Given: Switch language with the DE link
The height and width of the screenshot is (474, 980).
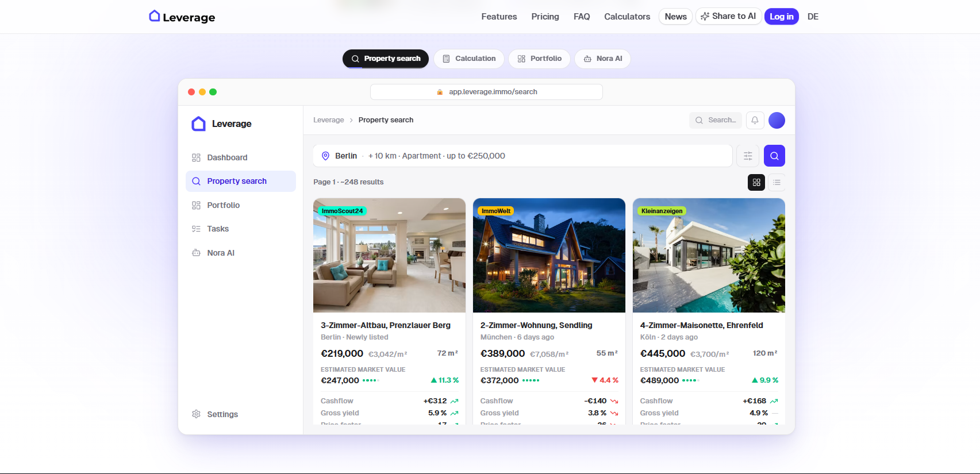Looking at the screenshot, I should pos(813,17).
